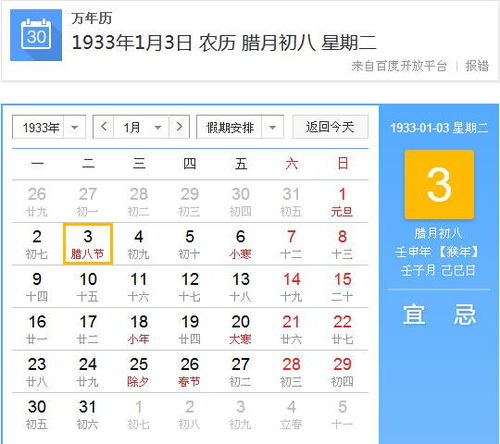The height and width of the screenshot is (444, 500).
Task: Select January 31 初六
Action: (88, 415)
